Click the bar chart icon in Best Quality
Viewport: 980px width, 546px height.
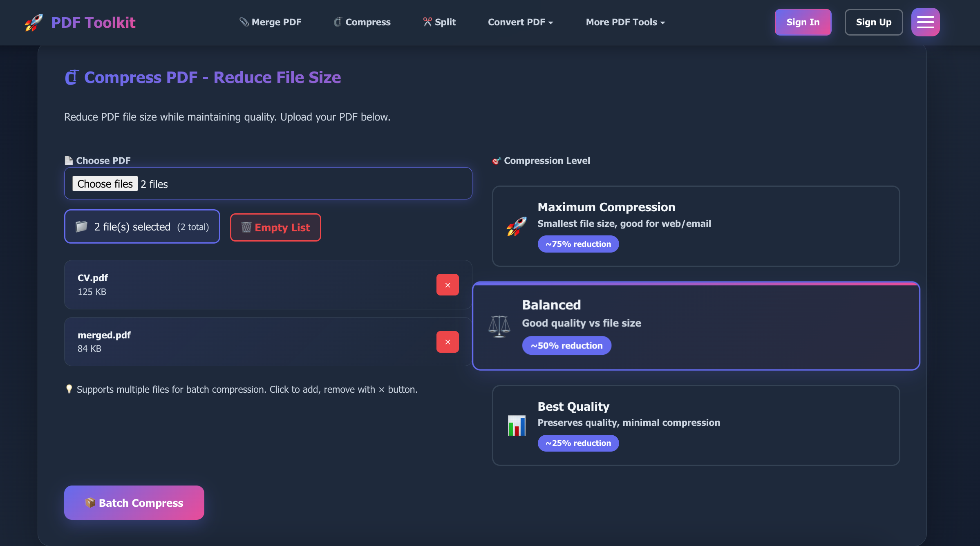click(x=517, y=425)
